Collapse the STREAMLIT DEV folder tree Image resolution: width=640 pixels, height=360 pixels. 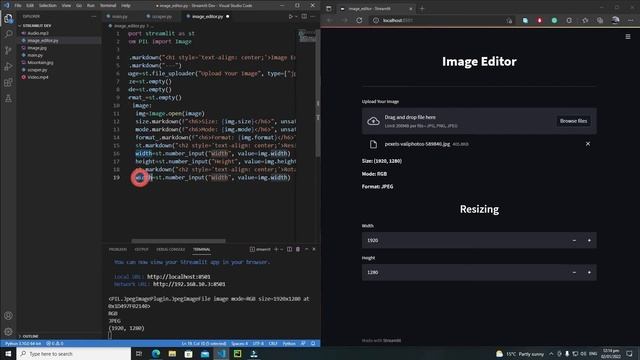pos(37,25)
